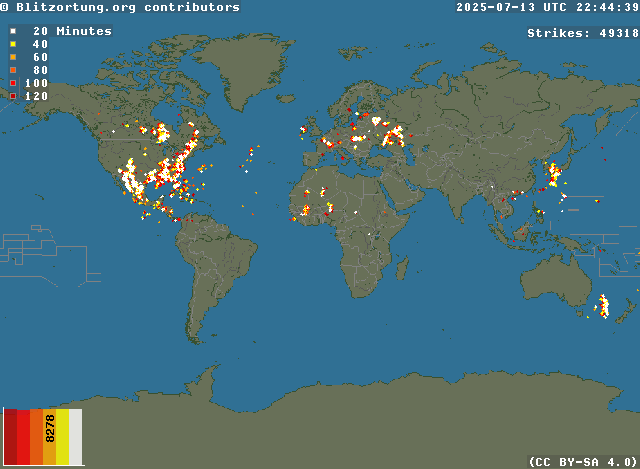This screenshot has width=640, height=469.
Task: Click the dark red histogram bar
Action: 10,437
